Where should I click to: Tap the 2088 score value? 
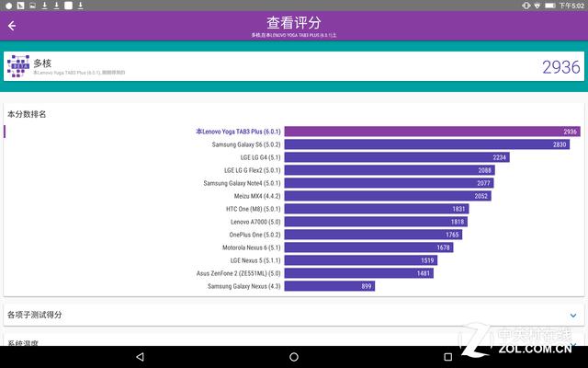coord(484,170)
